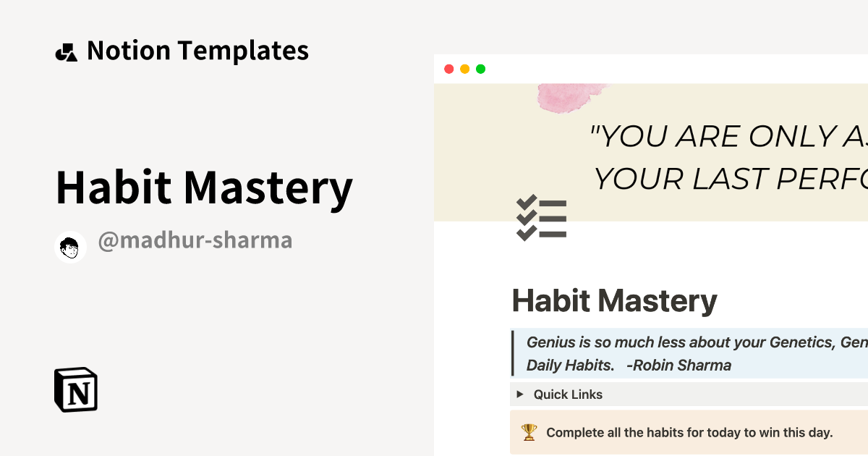Image resolution: width=868 pixels, height=456 pixels.
Task: Expand the Quick Links section
Action: pos(568,394)
